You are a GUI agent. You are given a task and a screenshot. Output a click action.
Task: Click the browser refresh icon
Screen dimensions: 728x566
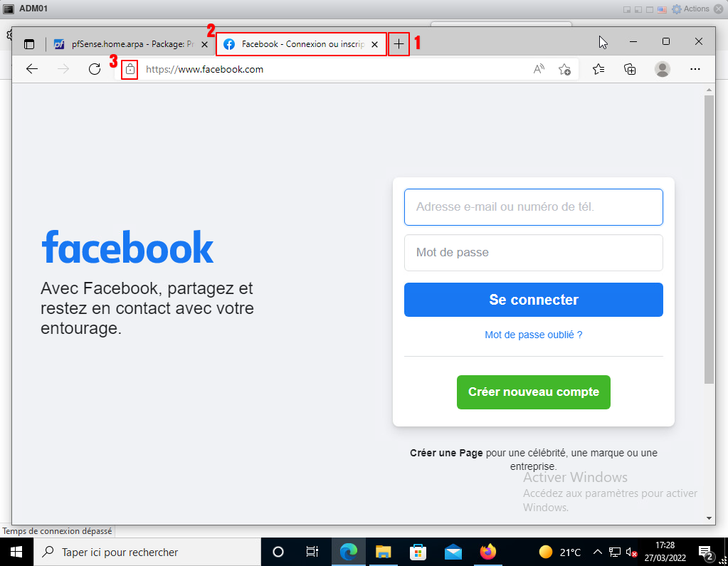(x=94, y=69)
